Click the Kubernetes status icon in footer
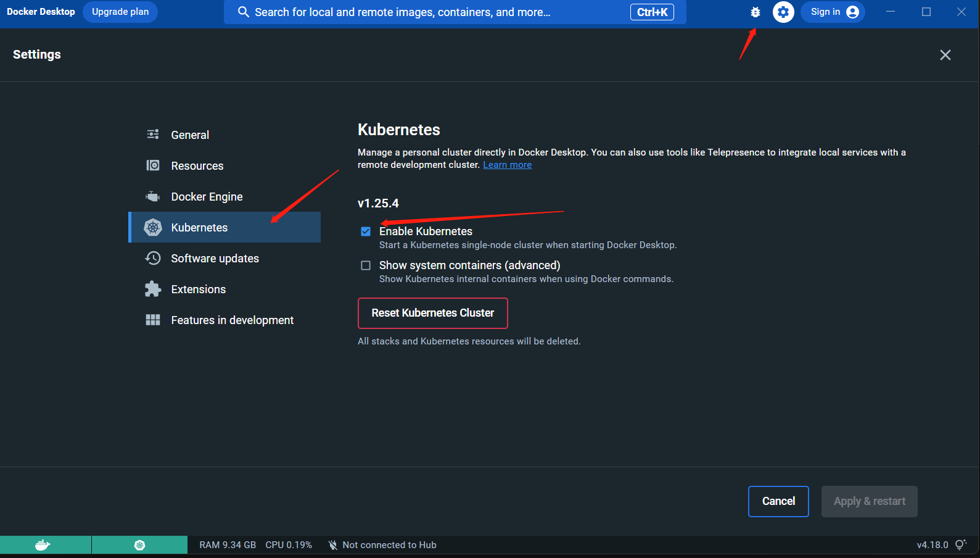 (x=140, y=545)
